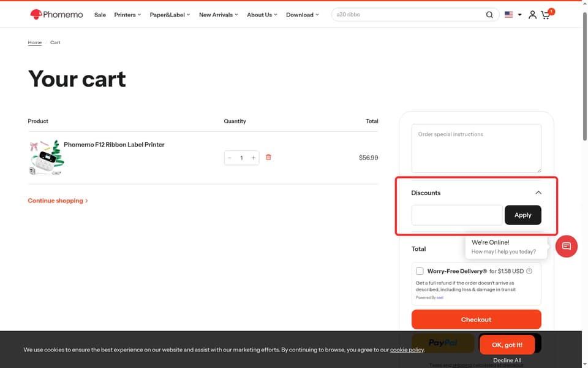Click the quantity value field
This screenshot has width=588, height=368.
[241, 158]
